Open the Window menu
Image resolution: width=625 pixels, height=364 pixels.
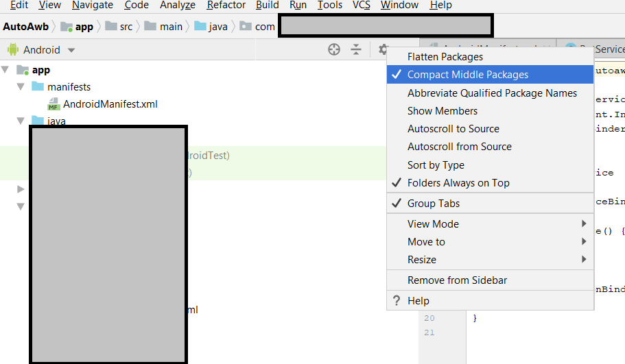399,5
